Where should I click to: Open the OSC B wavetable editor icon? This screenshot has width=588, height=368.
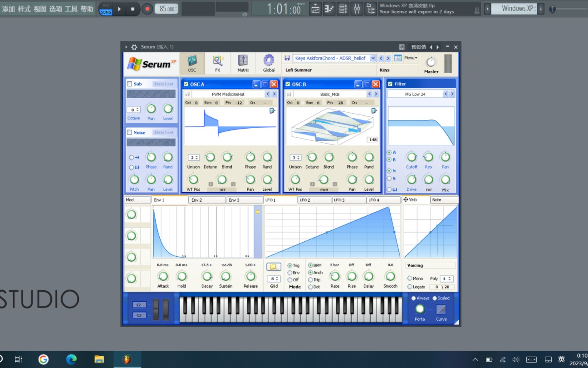click(374, 110)
